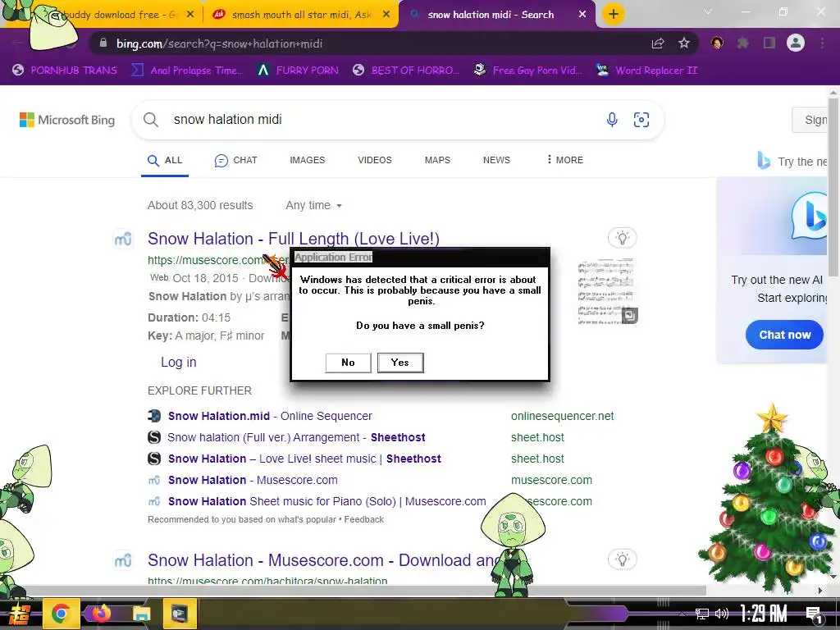The width and height of the screenshot is (840, 630).
Task: Open the Chrome three-dot menu
Action: pos(822,43)
